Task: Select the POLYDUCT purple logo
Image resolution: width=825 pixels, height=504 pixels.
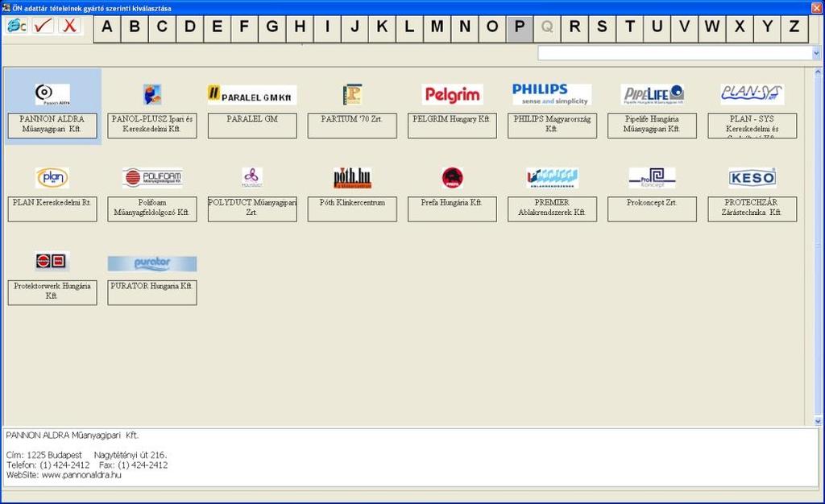Action: click(x=252, y=178)
